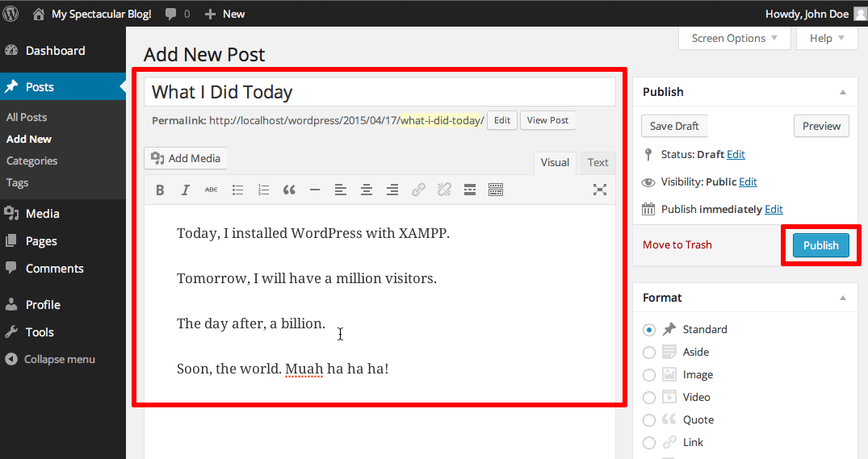Toggle the bulleted list icon

click(x=237, y=190)
